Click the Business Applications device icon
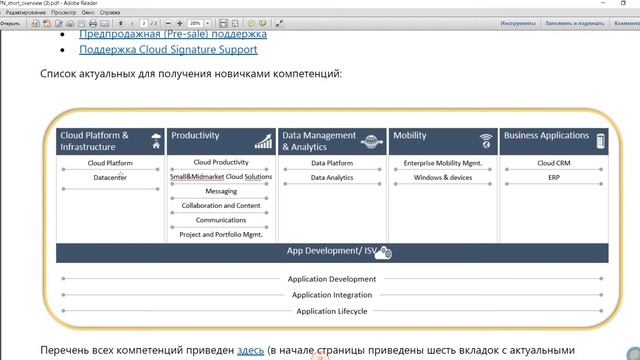 (600, 141)
